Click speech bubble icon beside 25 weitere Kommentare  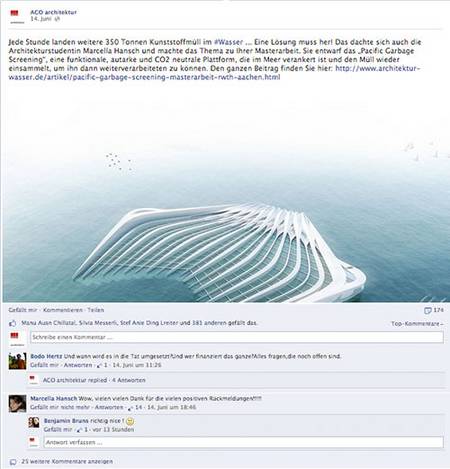tap(13, 462)
